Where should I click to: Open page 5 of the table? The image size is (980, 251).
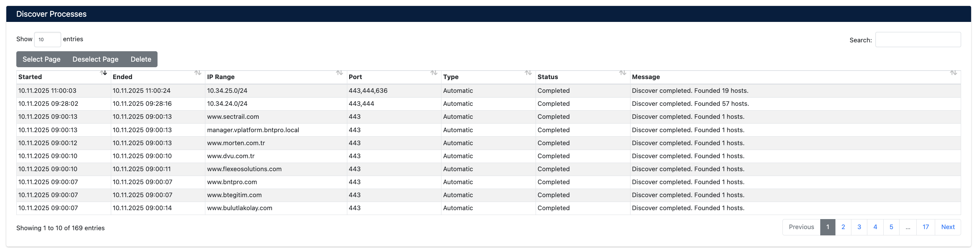(891, 227)
